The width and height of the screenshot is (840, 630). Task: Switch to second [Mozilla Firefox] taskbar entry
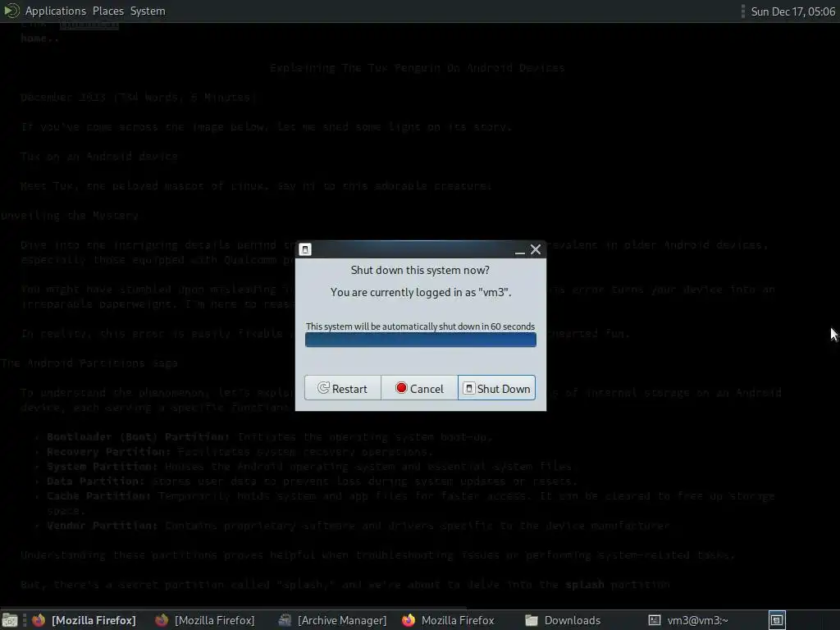204,620
